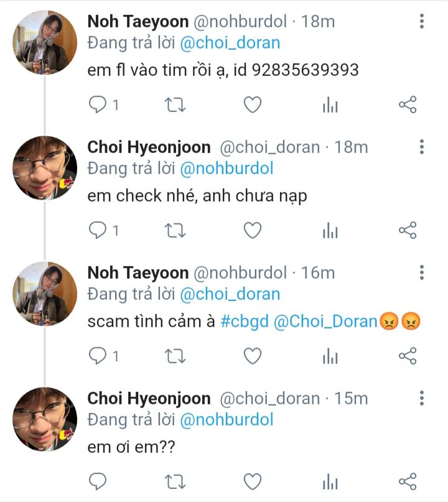The image size is (448, 502).
Task: Reply to the 'em ơi em??' tweet
Action: click(x=98, y=481)
